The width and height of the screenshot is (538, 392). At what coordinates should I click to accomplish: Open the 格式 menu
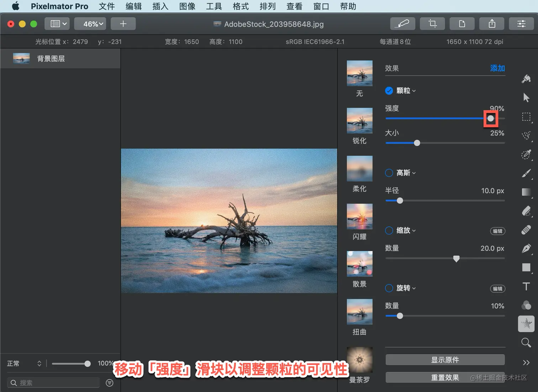(241, 6)
